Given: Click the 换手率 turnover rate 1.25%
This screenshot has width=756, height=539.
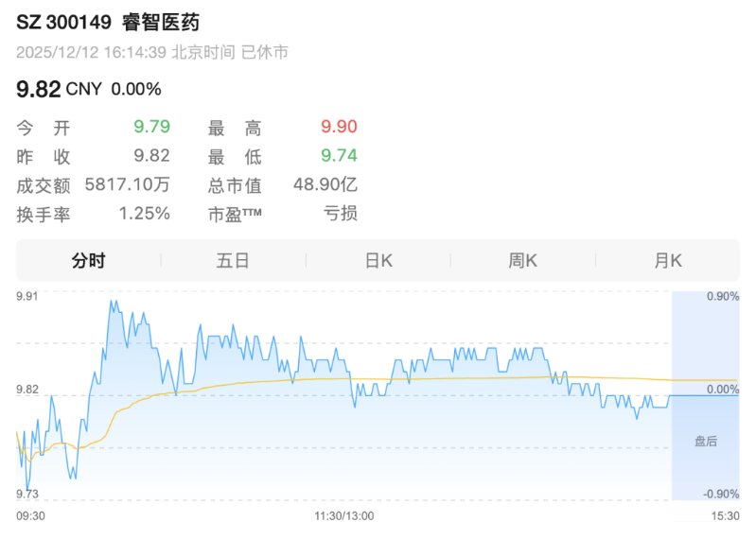Looking at the screenshot, I should point(144,214).
